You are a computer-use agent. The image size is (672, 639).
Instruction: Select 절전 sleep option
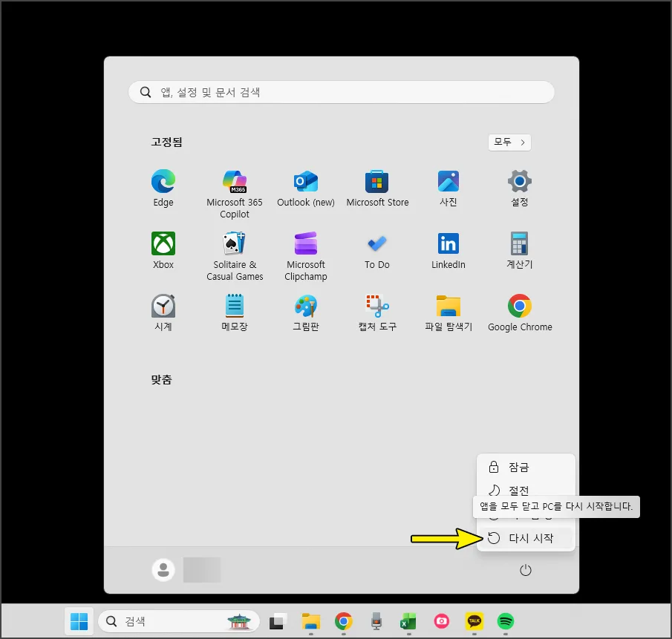tap(526, 489)
